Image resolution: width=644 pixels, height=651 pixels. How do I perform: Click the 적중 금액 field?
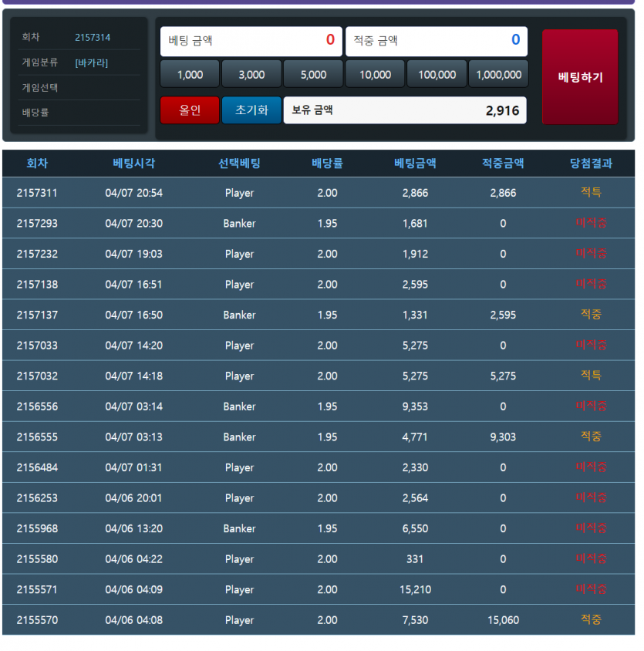(436, 41)
